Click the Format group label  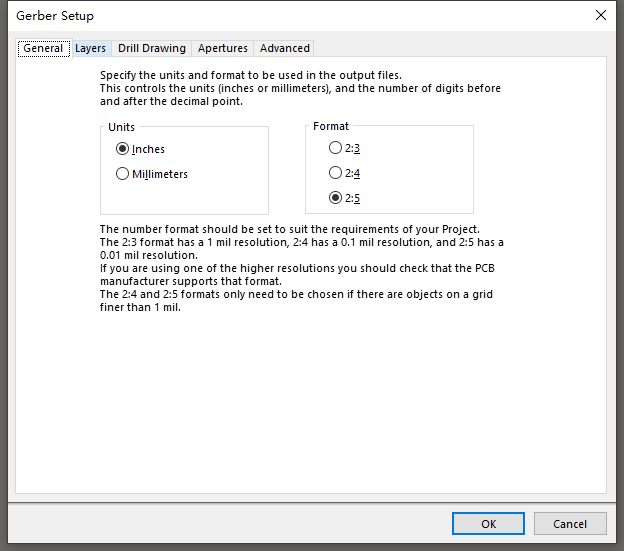(331, 126)
